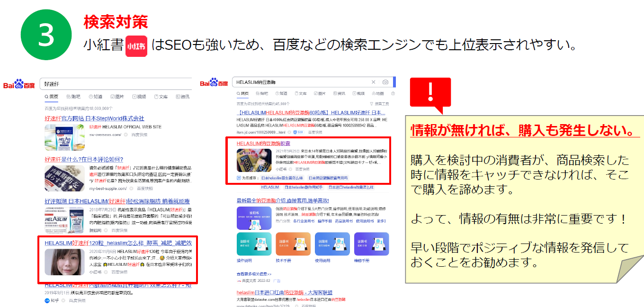Open the blue 使用说明 card

point(332,244)
